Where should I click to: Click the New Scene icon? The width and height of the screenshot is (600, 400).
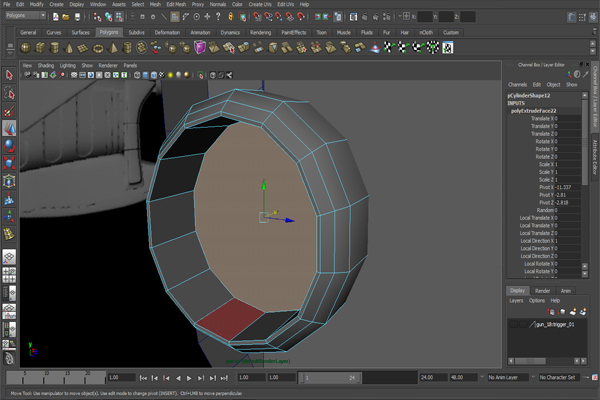[56, 17]
